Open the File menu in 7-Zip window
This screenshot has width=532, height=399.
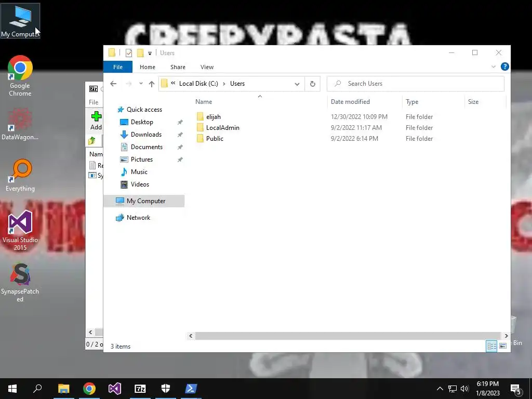[94, 102]
